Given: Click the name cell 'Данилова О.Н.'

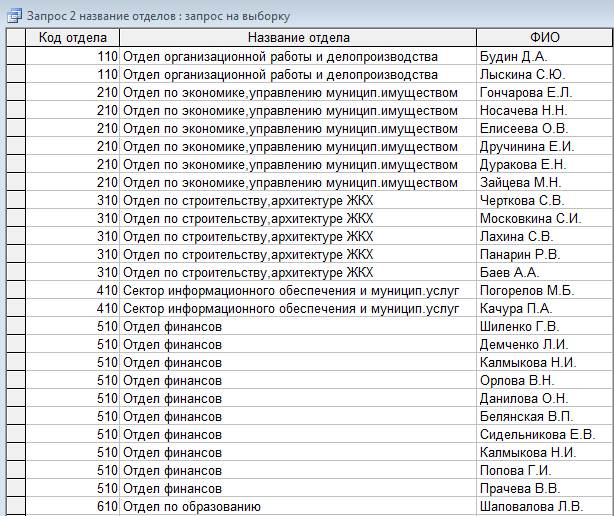Looking at the screenshot, I should click(x=545, y=399).
